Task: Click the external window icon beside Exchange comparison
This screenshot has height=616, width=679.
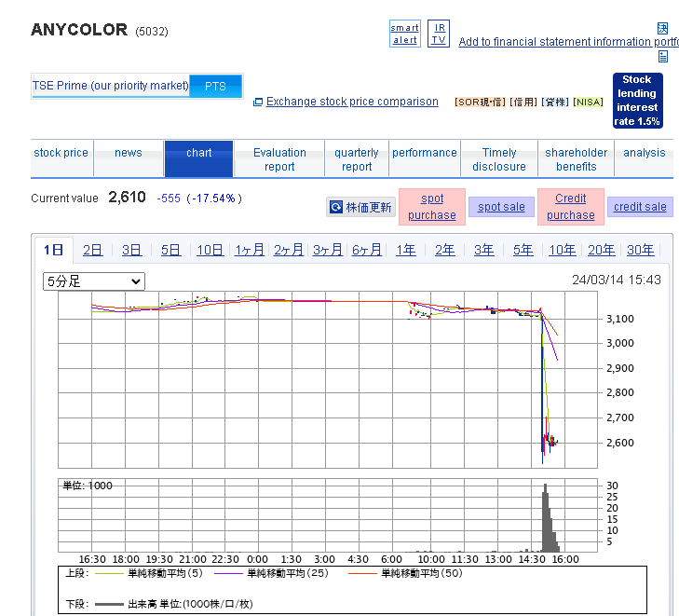Action: pyautogui.click(x=258, y=102)
